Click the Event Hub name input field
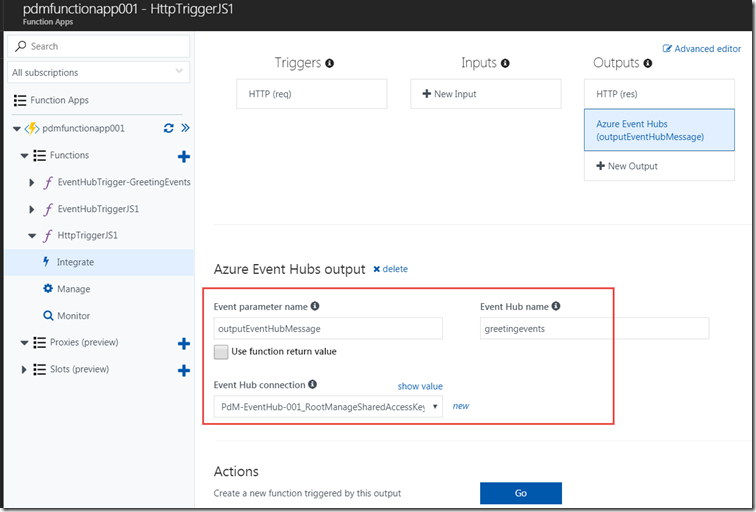The image size is (756, 512). click(x=594, y=328)
